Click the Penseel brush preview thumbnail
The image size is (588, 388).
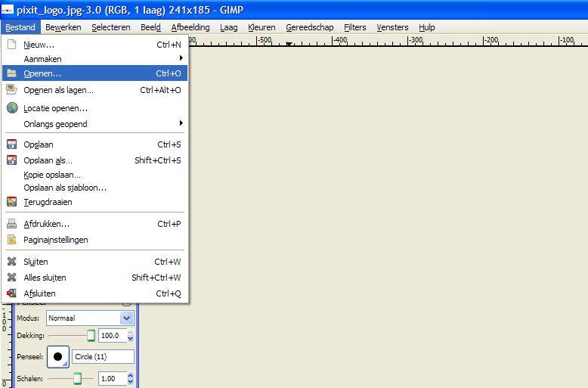pyautogui.click(x=57, y=356)
